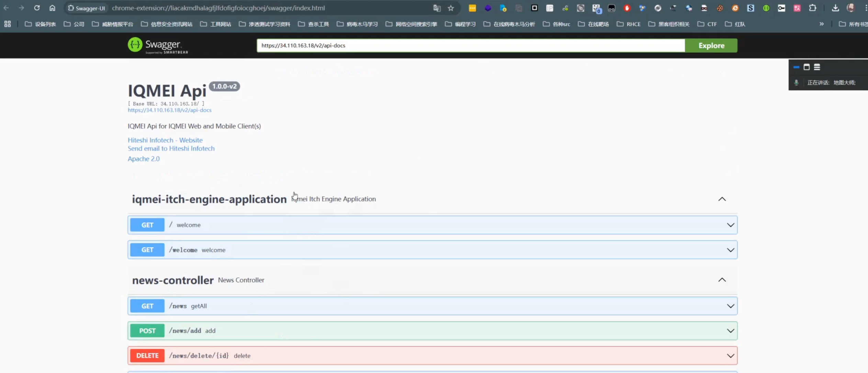868x373 pixels.
Task: Reload the page with refresh icon
Action: pyautogui.click(x=37, y=8)
